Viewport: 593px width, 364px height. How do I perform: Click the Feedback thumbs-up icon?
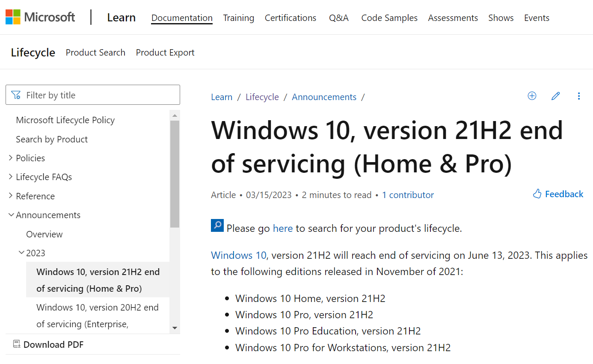[537, 194]
